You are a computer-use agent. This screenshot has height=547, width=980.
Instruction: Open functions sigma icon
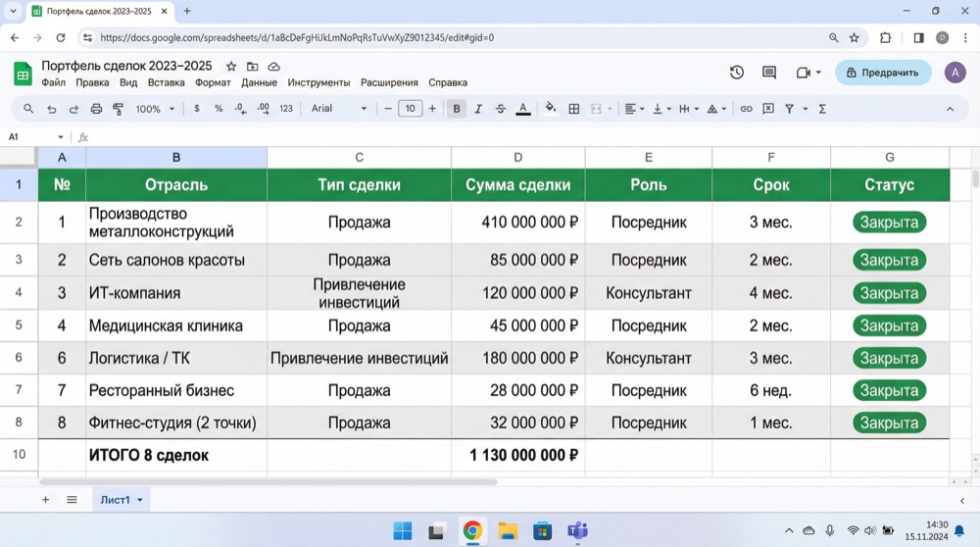click(822, 109)
